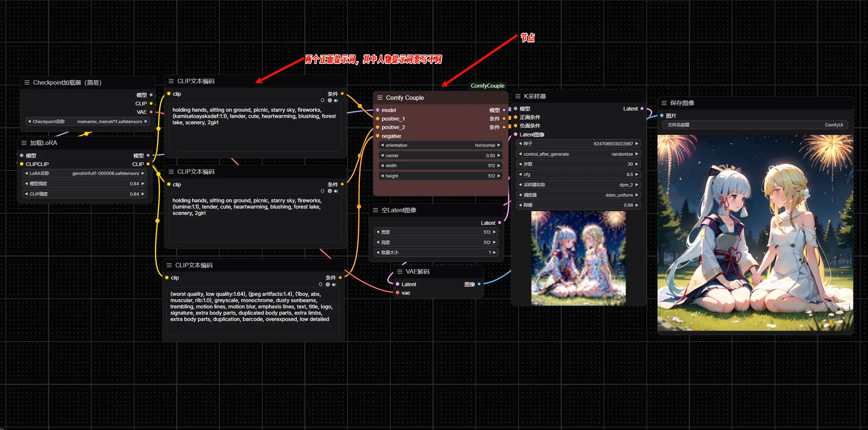Click the 文件名前缀 ComfyUI input field
The width and height of the screenshot is (868, 430).
(755, 125)
